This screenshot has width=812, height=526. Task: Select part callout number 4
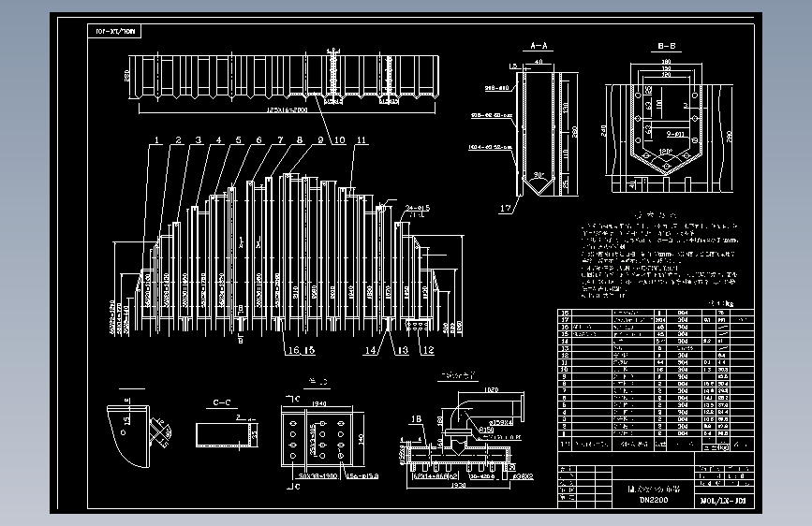[x=218, y=139]
